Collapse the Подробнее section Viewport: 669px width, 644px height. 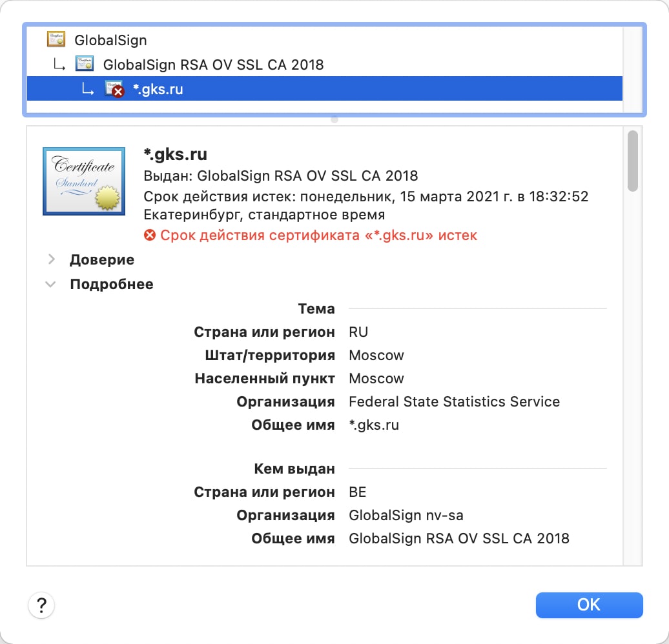click(51, 284)
